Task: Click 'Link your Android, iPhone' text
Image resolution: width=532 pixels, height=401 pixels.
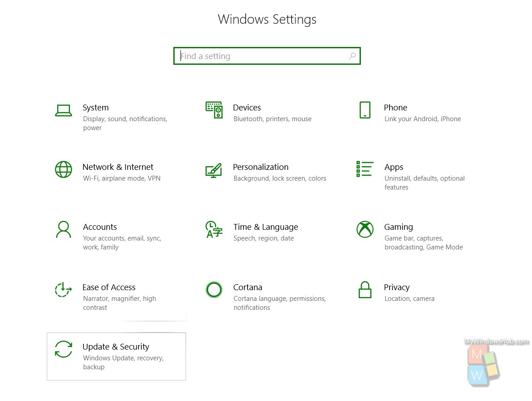Action: point(423,119)
